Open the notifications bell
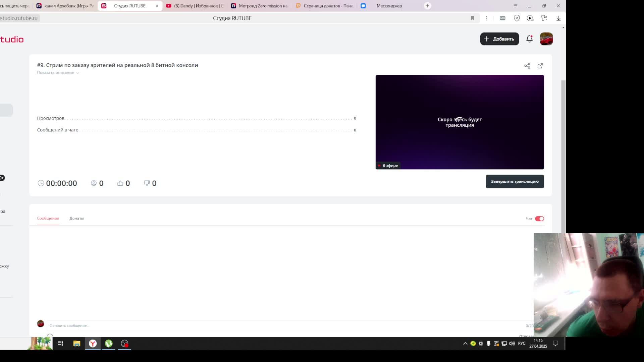The image size is (644, 362). coord(529,39)
